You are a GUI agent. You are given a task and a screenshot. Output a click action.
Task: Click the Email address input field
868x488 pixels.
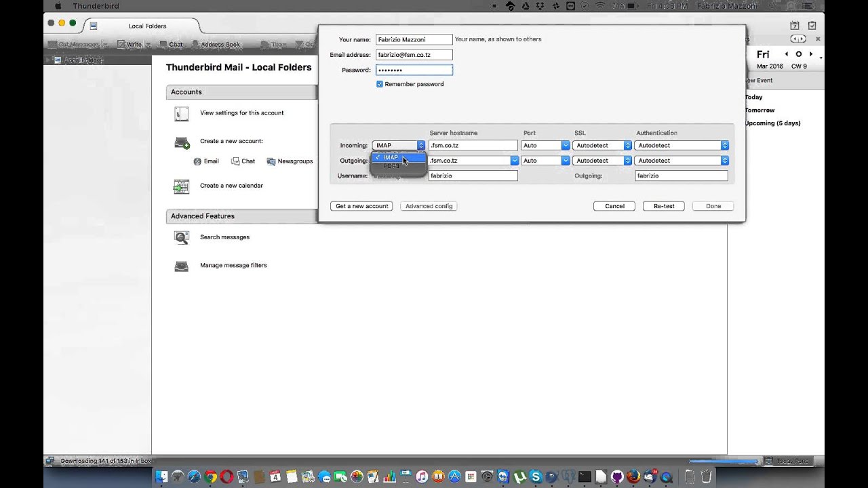pyautogui.click(x=414, y=55)
